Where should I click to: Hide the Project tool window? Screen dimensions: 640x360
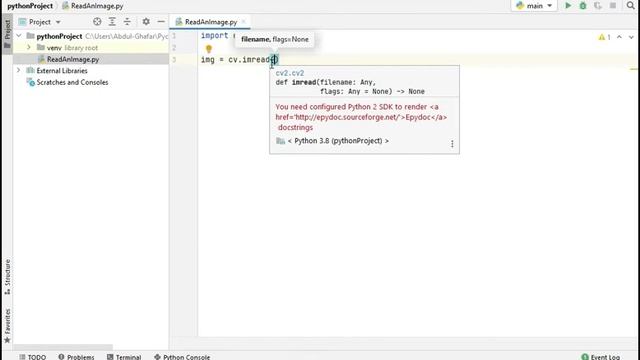click(x=161, y=22)
